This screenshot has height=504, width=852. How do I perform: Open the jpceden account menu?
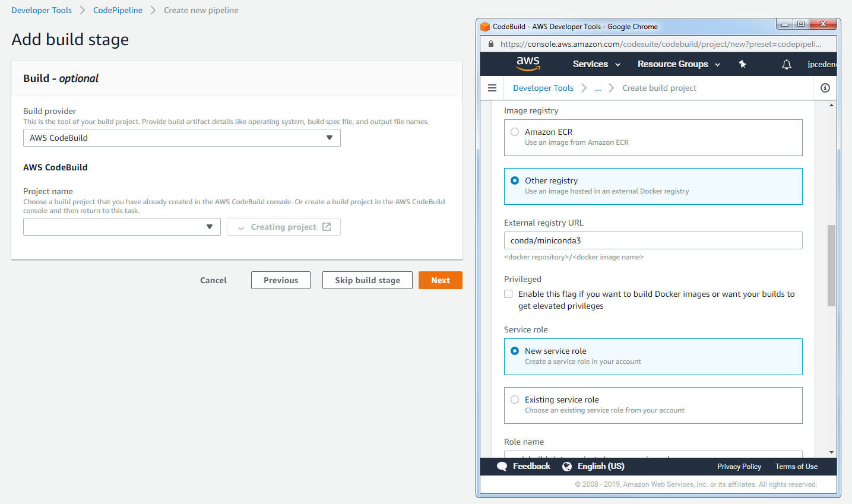(x=822, y=64)
